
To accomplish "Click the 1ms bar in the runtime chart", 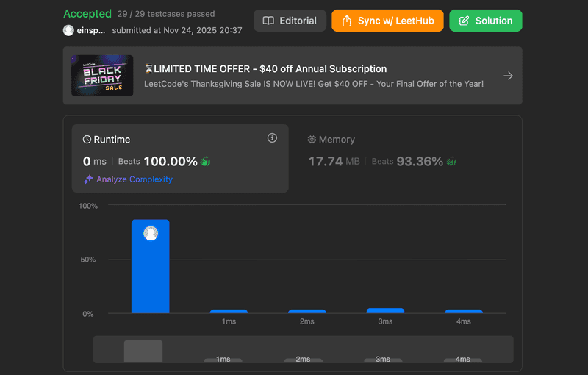I will click(229, 311).
